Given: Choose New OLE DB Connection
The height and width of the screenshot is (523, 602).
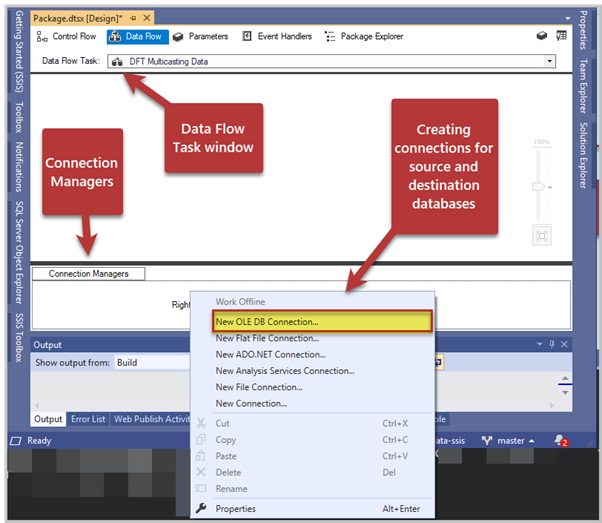Looking at the screenshot, I should (x=322, y=321).
